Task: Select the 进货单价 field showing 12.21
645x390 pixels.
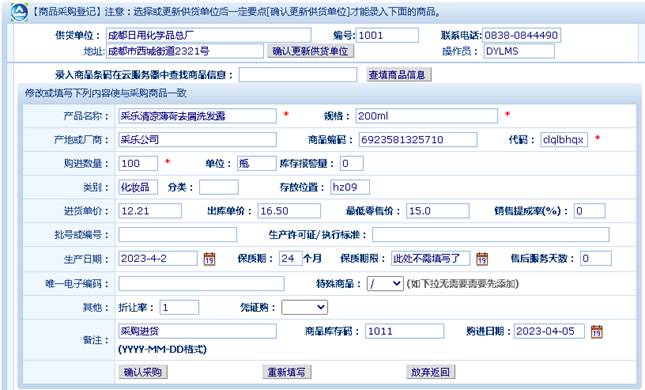Action: (x=150, y=211)
